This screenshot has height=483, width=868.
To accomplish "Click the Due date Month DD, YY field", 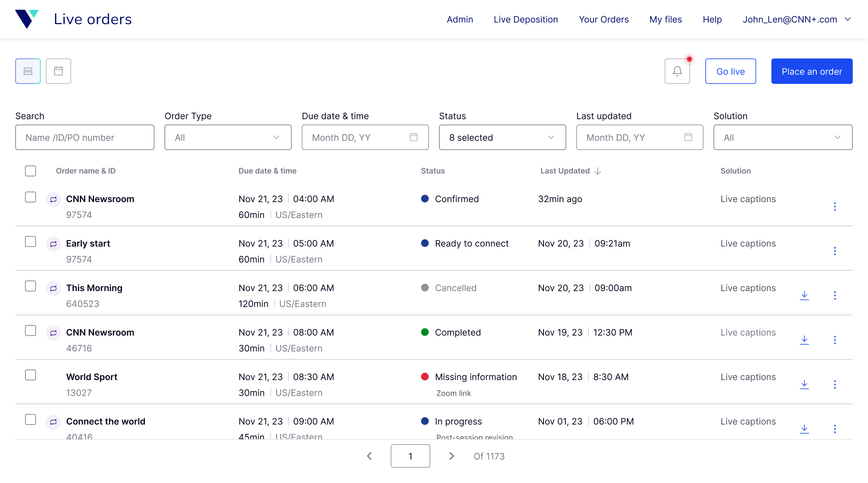I will point(365,137).
